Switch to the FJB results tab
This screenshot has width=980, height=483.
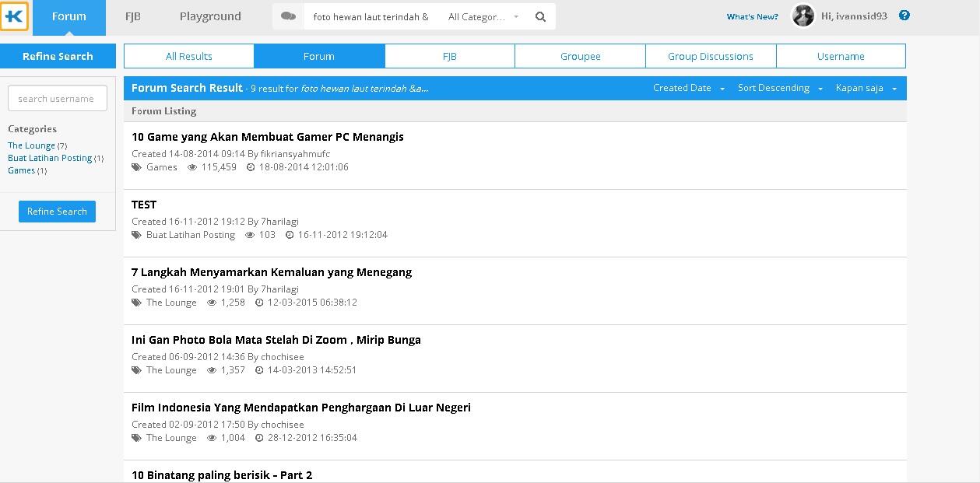[450, 56]
